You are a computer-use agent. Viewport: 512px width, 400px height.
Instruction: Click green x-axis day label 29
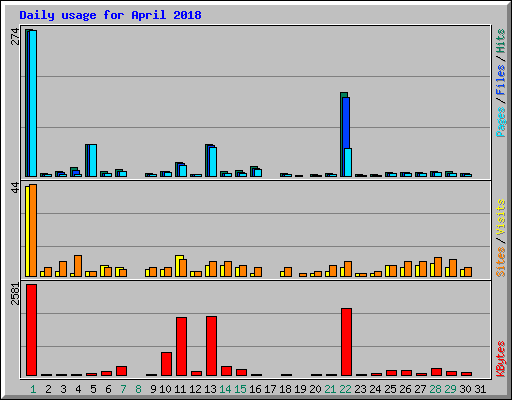[x=450, y=389]
